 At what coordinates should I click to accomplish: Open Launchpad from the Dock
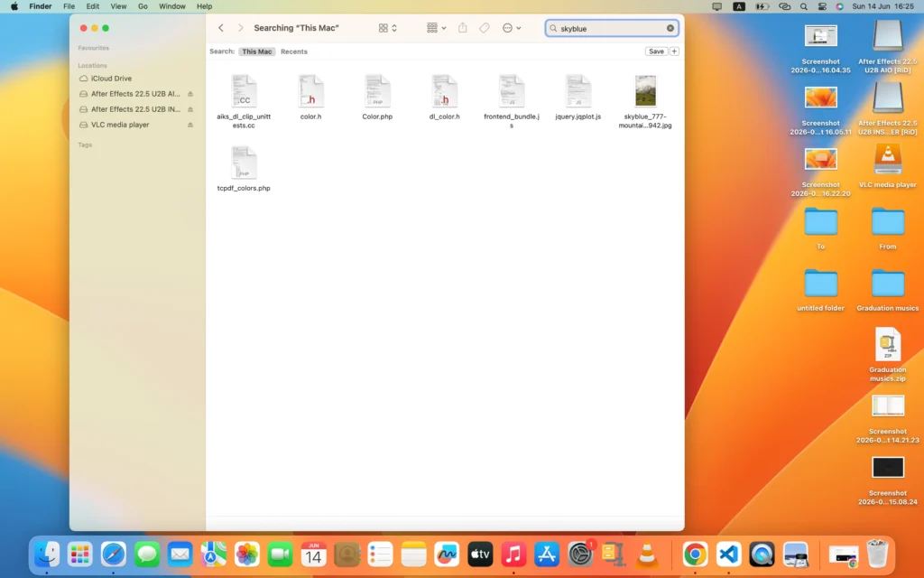(80, 555)
